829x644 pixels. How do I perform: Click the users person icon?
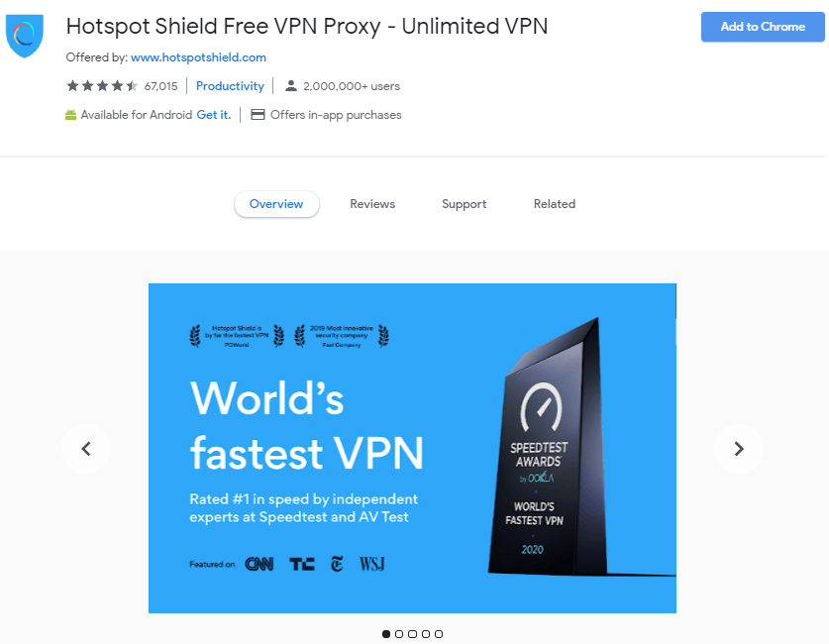pos(291,85)
